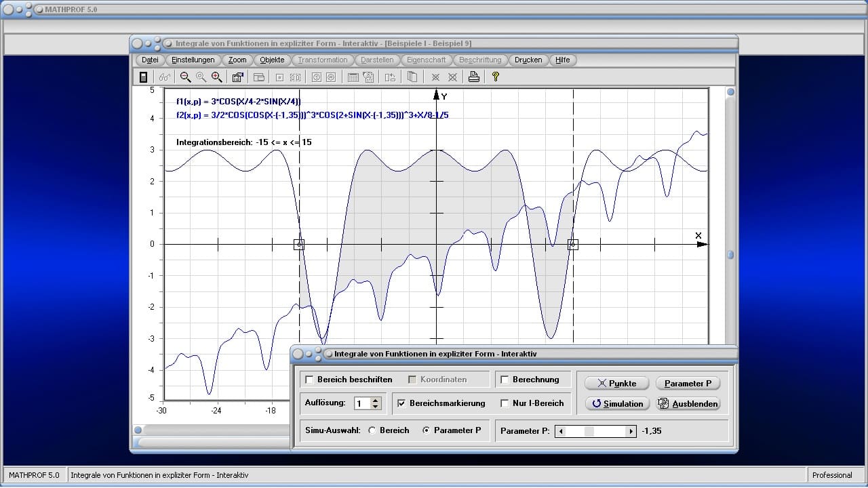Click the double rectangle toolbar icon
The height and width of the screenshot is (488, 868).
pyautogui.click(x=296, y=77)
